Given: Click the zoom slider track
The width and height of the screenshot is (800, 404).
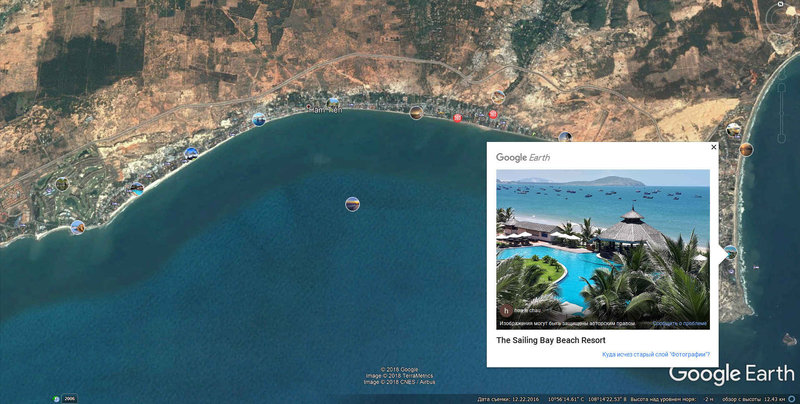Looking at the screenshot, I should 781,113.
